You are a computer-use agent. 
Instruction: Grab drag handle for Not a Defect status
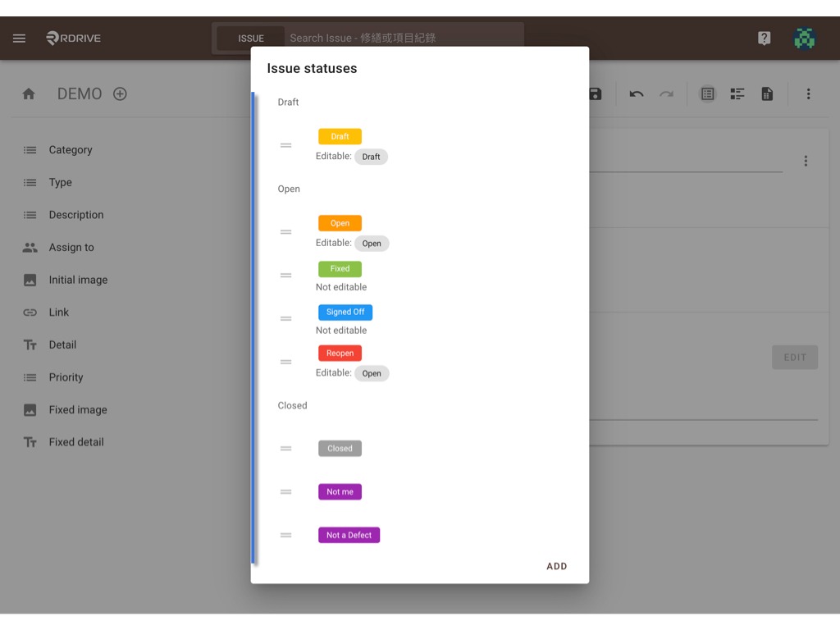(x=286, y=535)
